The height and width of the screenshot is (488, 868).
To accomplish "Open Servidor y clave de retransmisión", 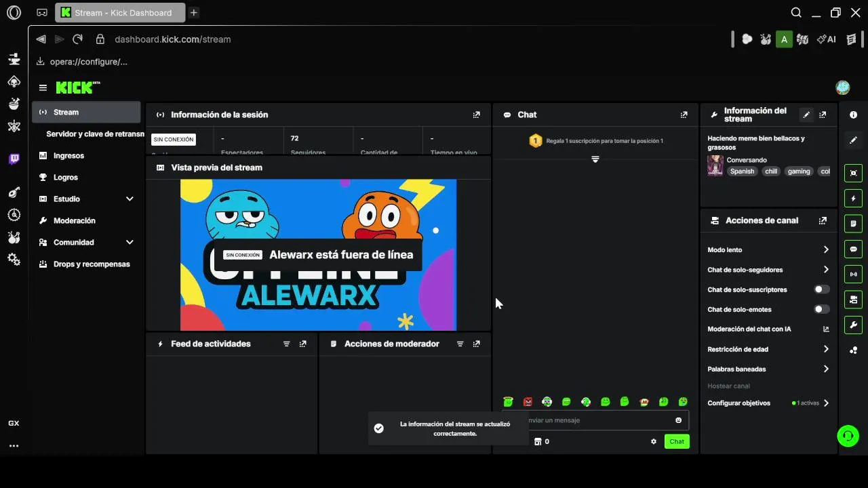I will 95,134.
